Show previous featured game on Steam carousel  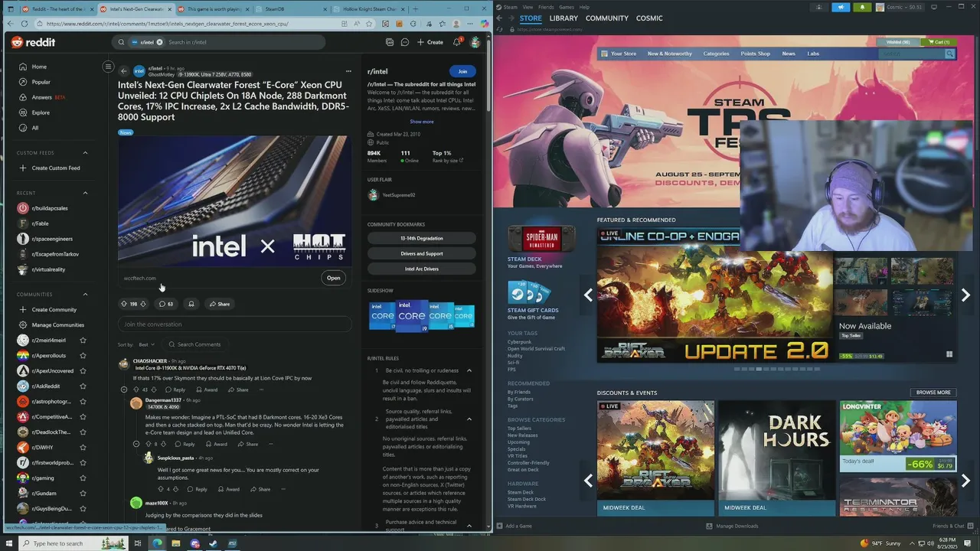(588, 295)
